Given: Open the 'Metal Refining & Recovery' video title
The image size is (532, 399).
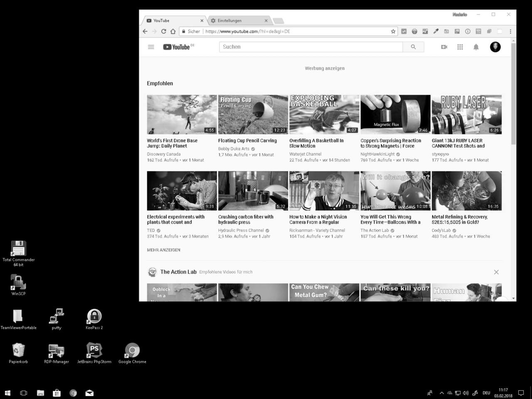Looking at the screenshot, I should pos(460,219).
